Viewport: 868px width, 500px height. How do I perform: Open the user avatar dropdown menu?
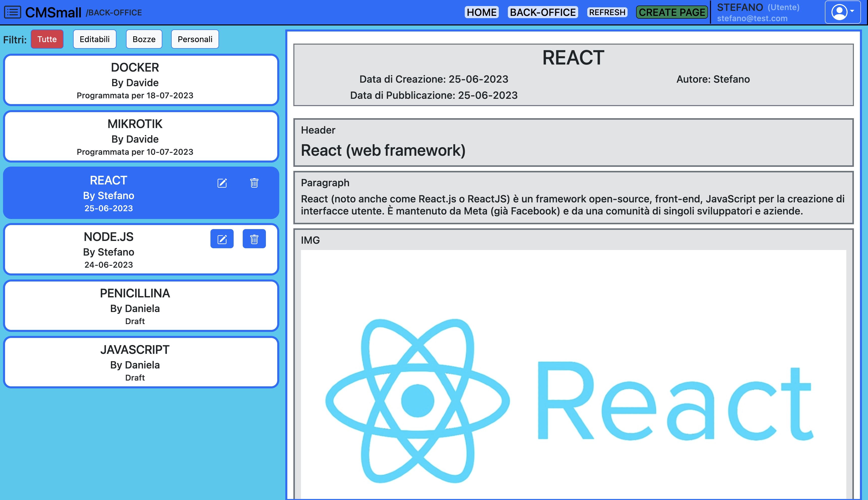[x=843, y=12]
